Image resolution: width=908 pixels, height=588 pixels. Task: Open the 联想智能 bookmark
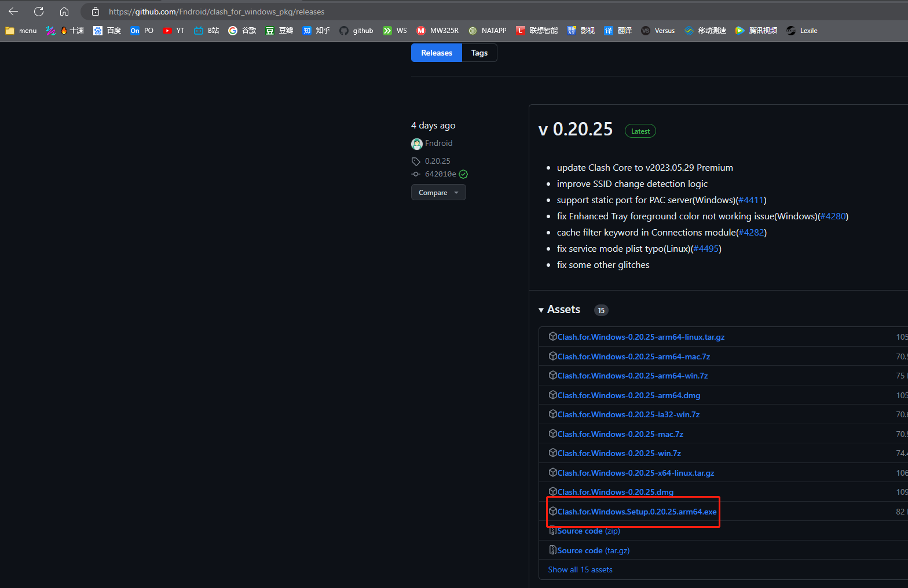(x=537, y=31)
